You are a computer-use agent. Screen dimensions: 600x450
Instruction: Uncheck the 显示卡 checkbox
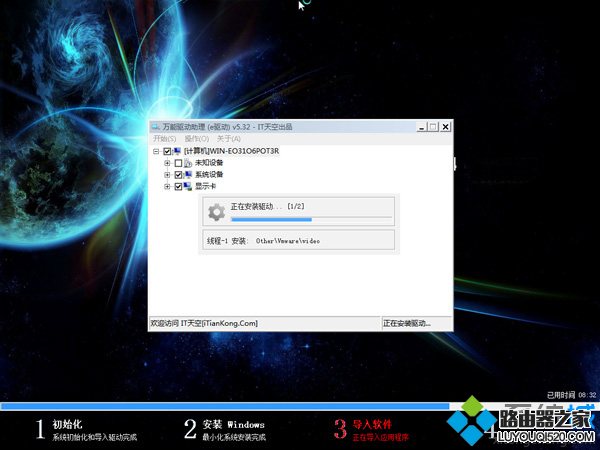[x=178, y=187]
